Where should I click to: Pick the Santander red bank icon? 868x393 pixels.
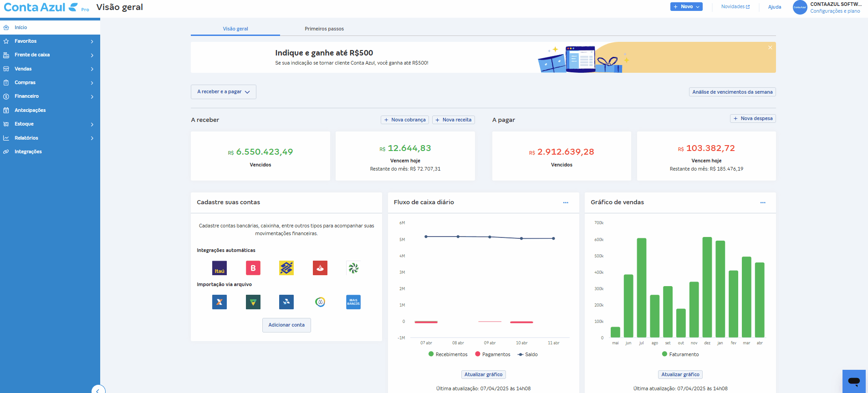pyautogui.click(x=320, y=268)
